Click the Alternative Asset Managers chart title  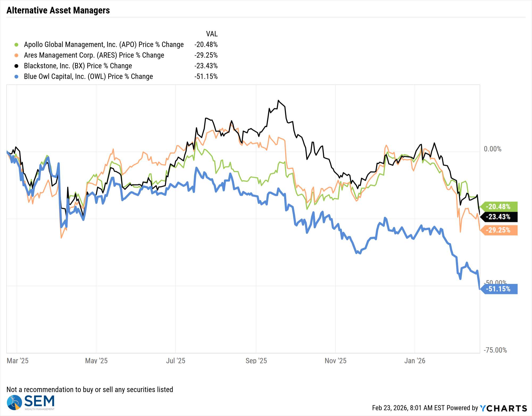pyautogui.click(x=58, y=10)
